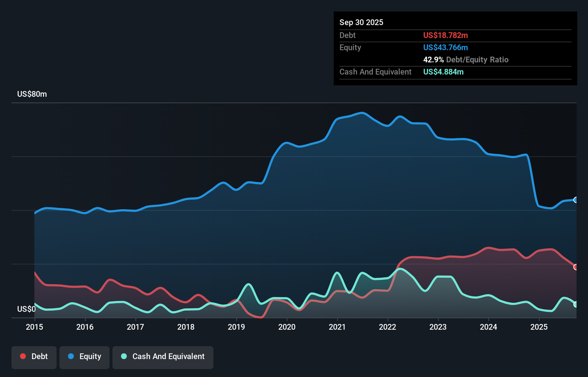Click the Equity endpoint marker on the chart
588x377 pixels.
point(575,200)
